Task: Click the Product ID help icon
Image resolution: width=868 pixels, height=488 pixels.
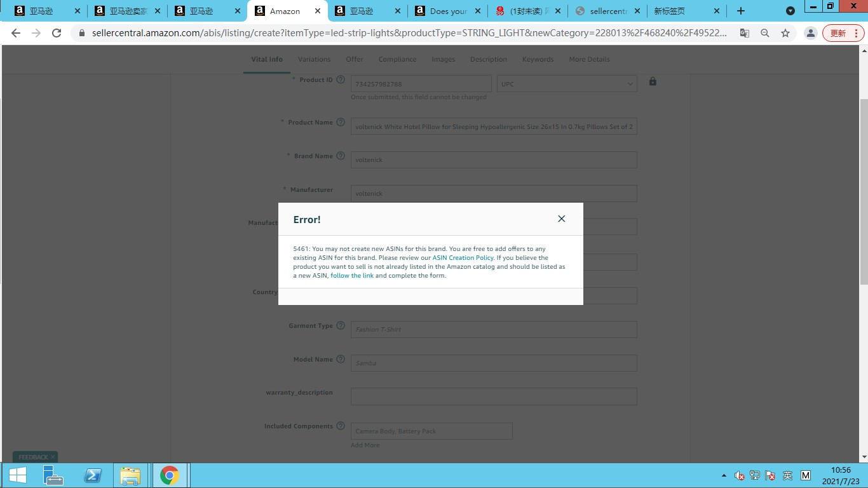Action: (341, 80)
